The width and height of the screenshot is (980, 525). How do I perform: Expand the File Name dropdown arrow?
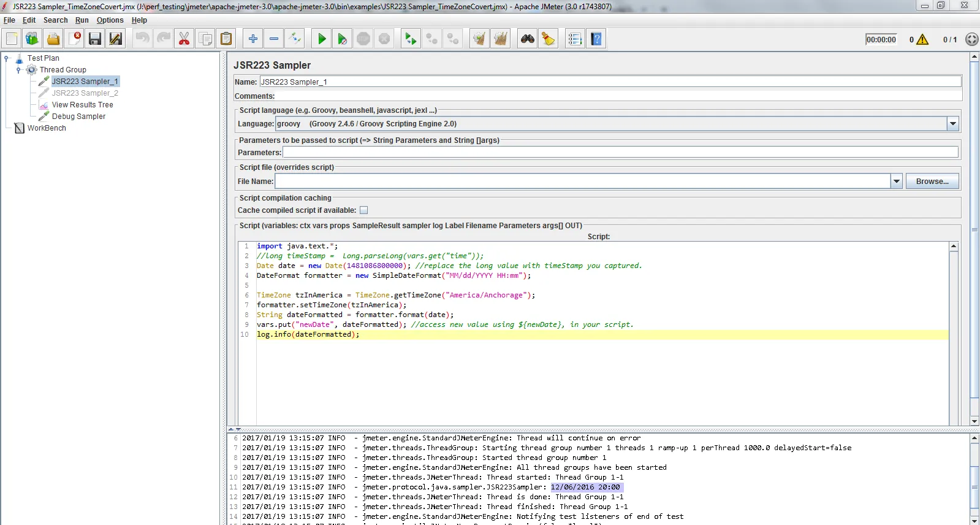coord(897,182)
